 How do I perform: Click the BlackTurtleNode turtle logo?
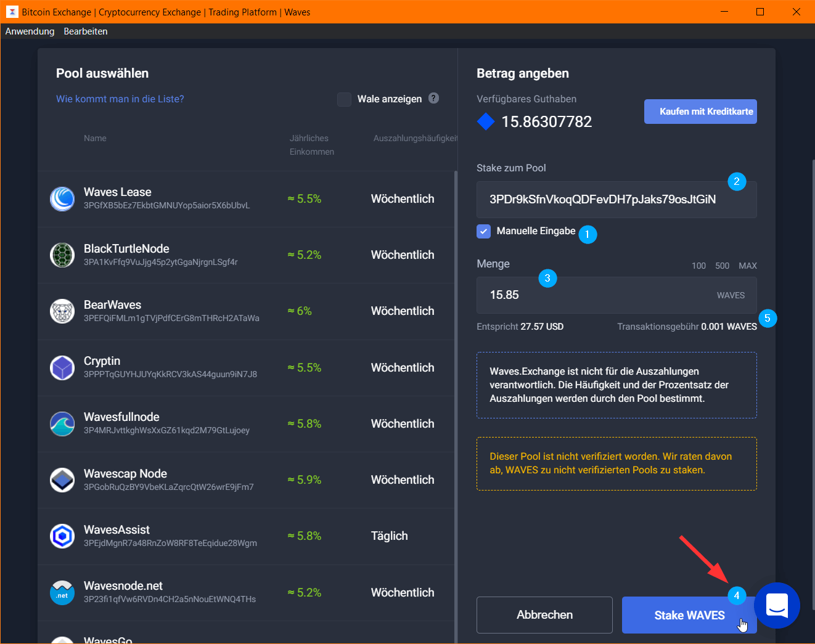62,255
